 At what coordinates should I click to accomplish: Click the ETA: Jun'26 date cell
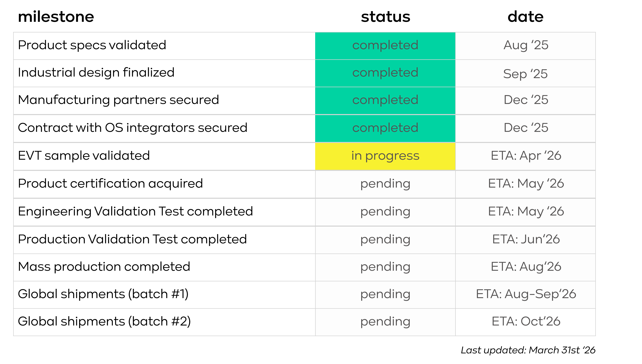click(x=525, y=240)
